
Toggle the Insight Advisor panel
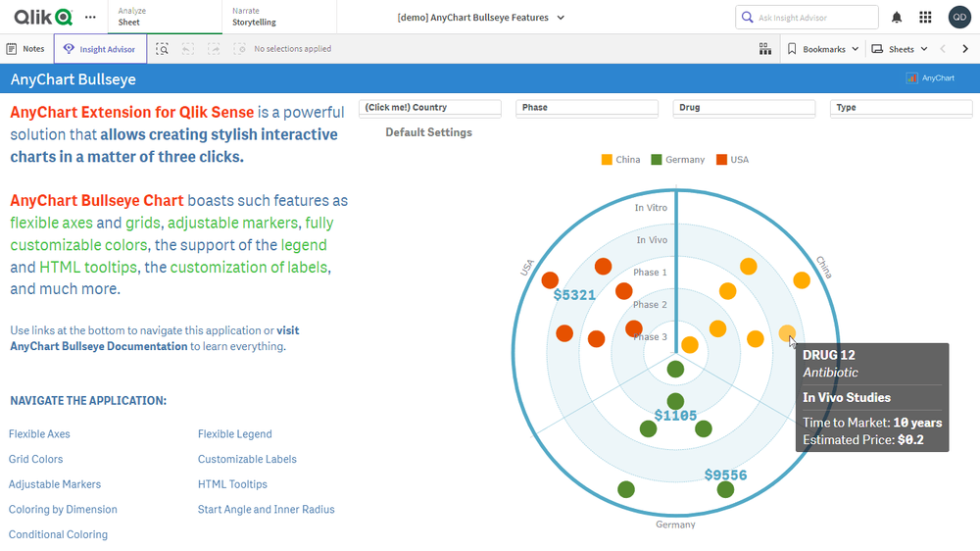101,49
